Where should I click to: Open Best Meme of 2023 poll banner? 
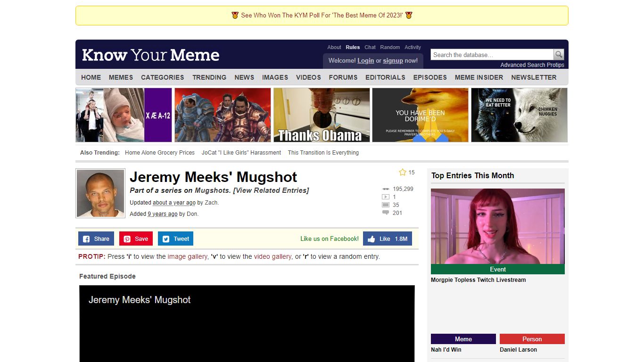coord(322,16)
